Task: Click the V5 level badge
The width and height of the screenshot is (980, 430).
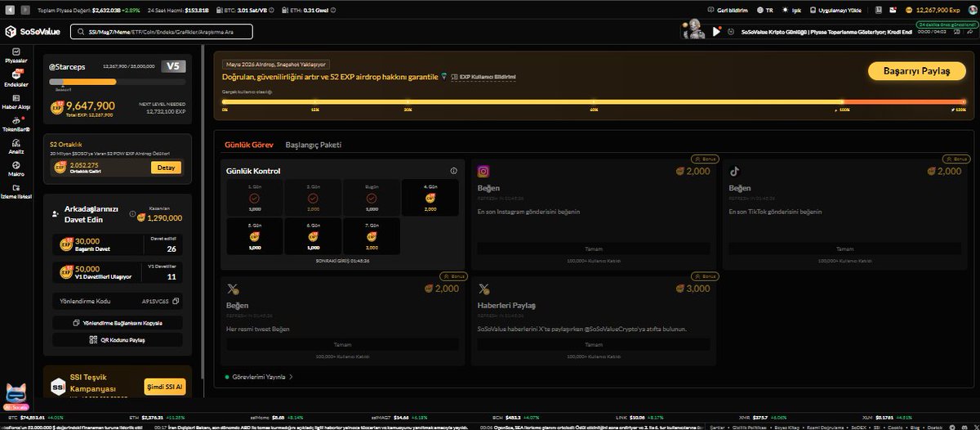Action: coord(172,66)
